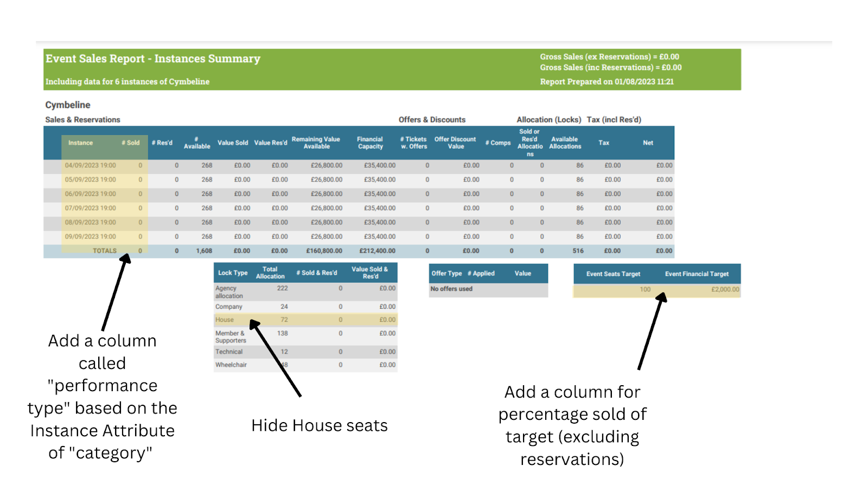Click the "Allocation (Locks)" section label
Screen dimensions: 868x485
pos(548,119)
